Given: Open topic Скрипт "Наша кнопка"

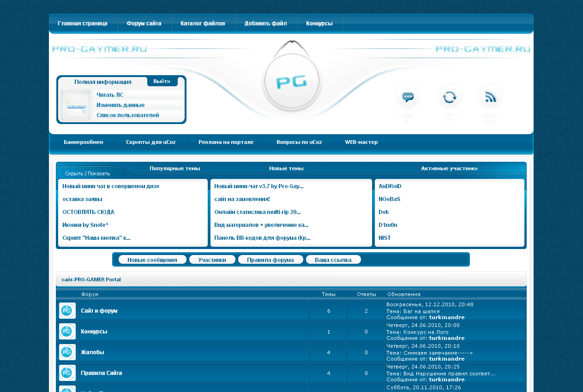Looking at the screenshot, I should (96, 238).
